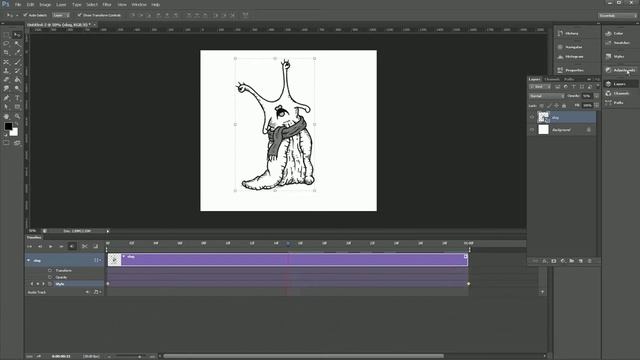Open the Swatches collapsed panel

pyautogui.click(x=618, y=43)
